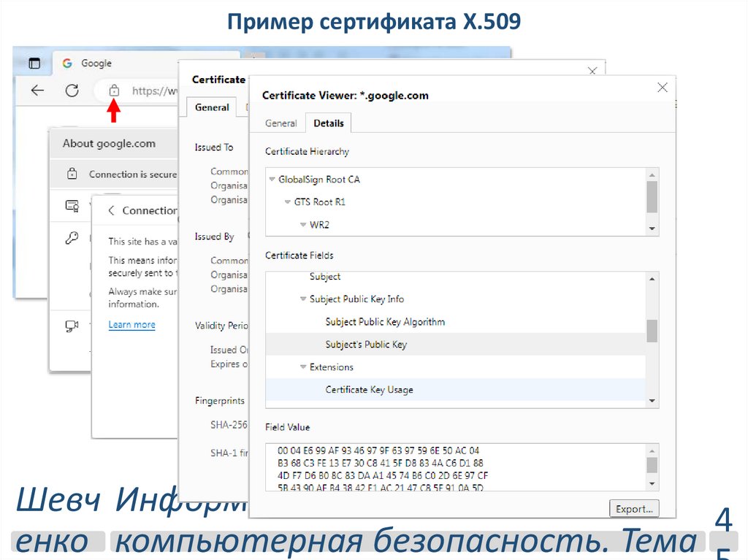Select the Details tab in Certificate Viewer
The width and height of the screenshot is (748, 560).
point(329,123)
